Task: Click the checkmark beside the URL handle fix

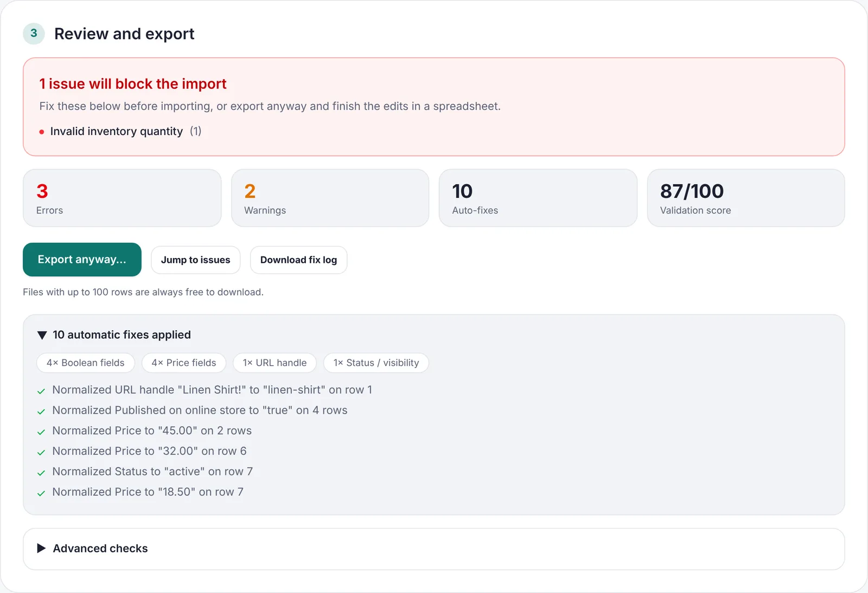Action: pos(41,391)
